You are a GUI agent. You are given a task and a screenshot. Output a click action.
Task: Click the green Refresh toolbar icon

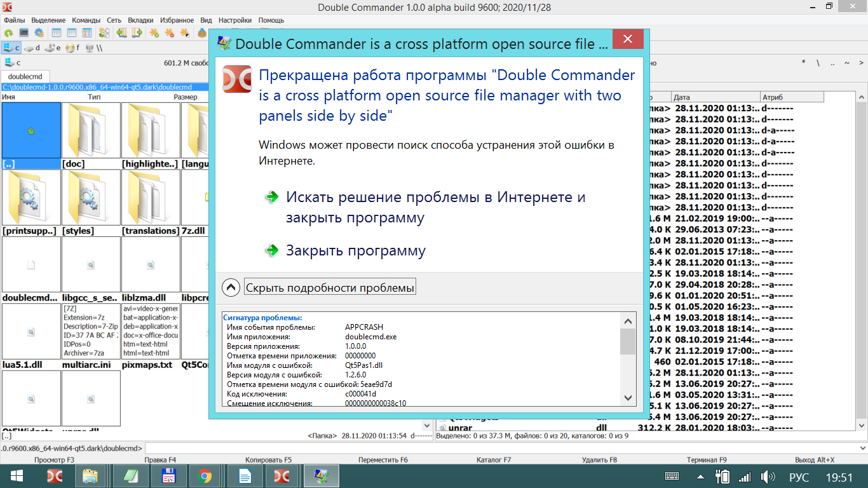coord(8,32)
